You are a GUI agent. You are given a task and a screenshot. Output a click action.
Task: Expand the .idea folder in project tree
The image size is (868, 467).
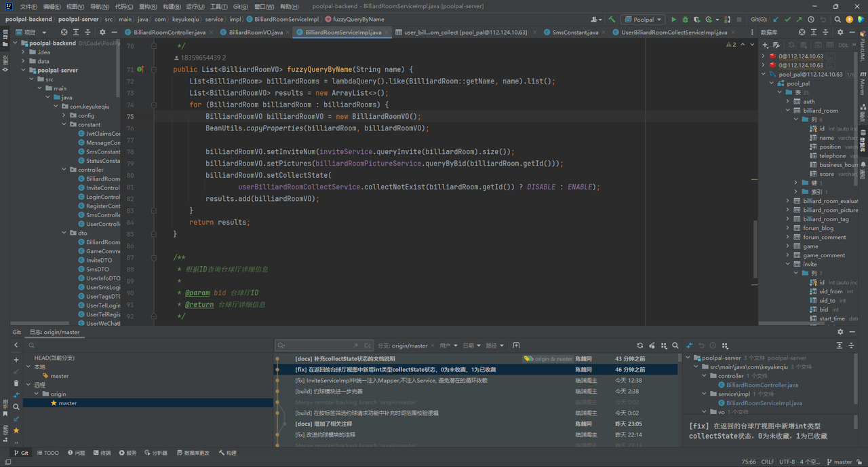click(x=24, y=52)
